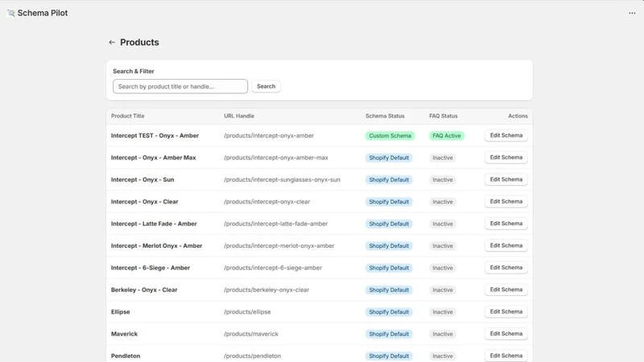Edit Schema for Pendleton product
The image size is (644, 362).
(506, 356)
